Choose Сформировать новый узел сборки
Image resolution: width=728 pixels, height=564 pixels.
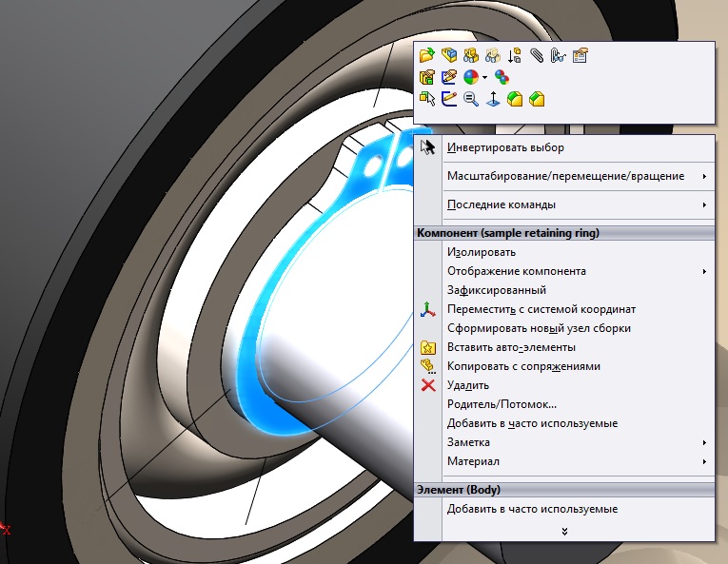pyautogui.click(x=539, y=328)
